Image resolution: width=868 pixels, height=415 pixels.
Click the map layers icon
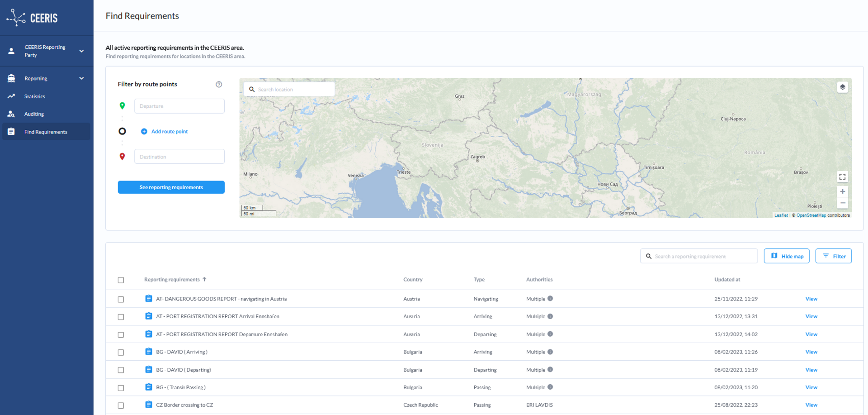coord(842,87)
